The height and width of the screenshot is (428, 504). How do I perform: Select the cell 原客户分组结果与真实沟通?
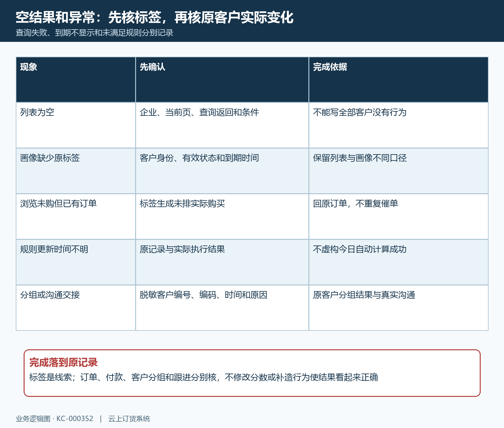(398, 308)
